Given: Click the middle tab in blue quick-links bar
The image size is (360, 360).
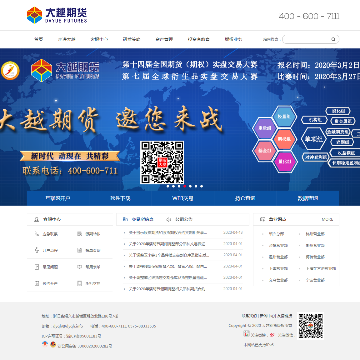Looking at the screenshot, I should 183,198.
